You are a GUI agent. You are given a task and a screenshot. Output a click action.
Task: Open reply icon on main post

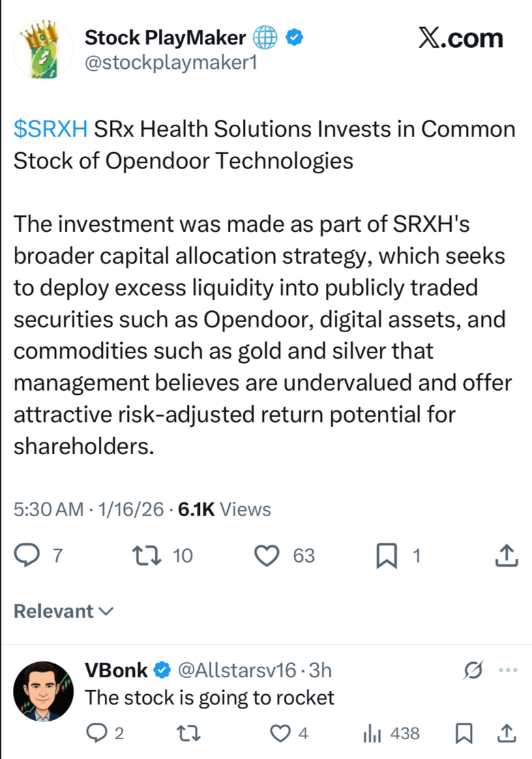coord(27,555)
